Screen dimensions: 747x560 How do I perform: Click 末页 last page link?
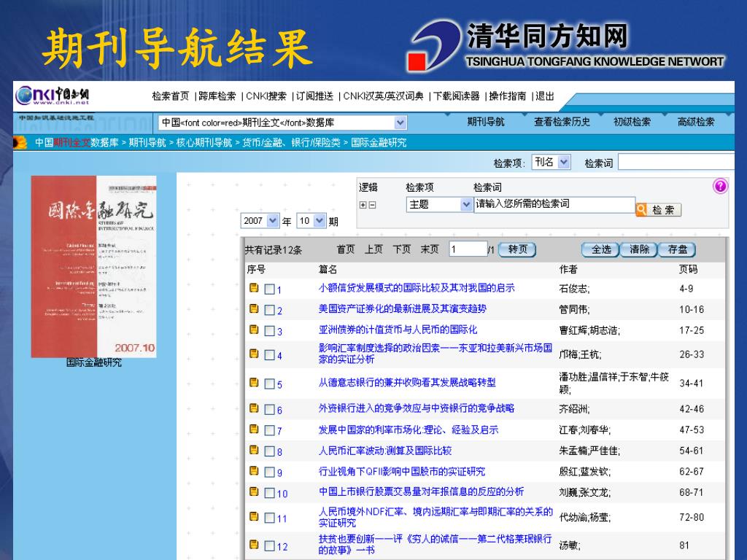pos(429,249)
